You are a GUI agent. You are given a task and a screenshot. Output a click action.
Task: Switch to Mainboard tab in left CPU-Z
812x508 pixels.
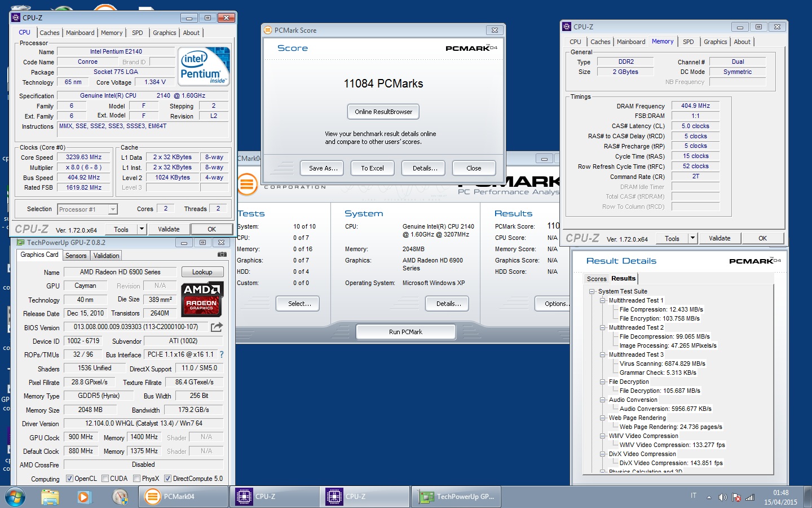point(80,33)
